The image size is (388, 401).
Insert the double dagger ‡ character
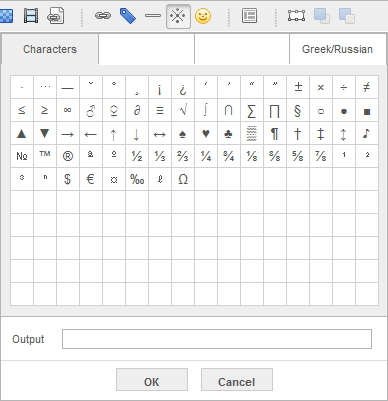click(x=321, y=133)
